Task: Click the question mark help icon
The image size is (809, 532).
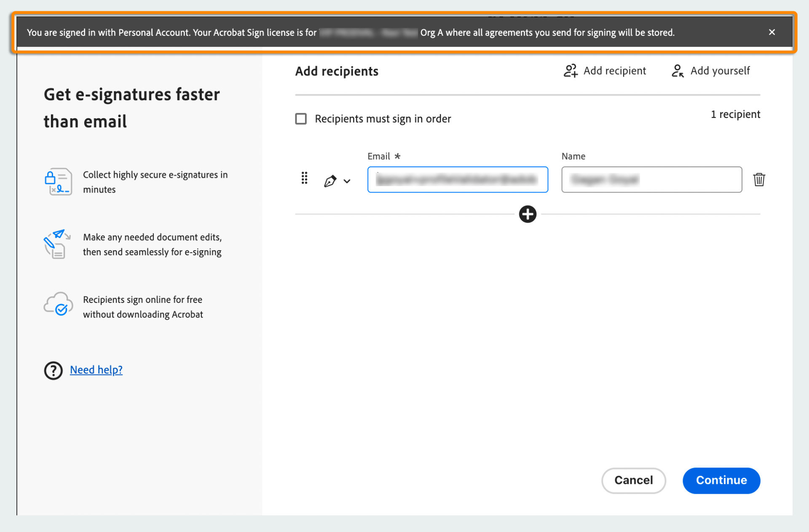Action: 53,370
